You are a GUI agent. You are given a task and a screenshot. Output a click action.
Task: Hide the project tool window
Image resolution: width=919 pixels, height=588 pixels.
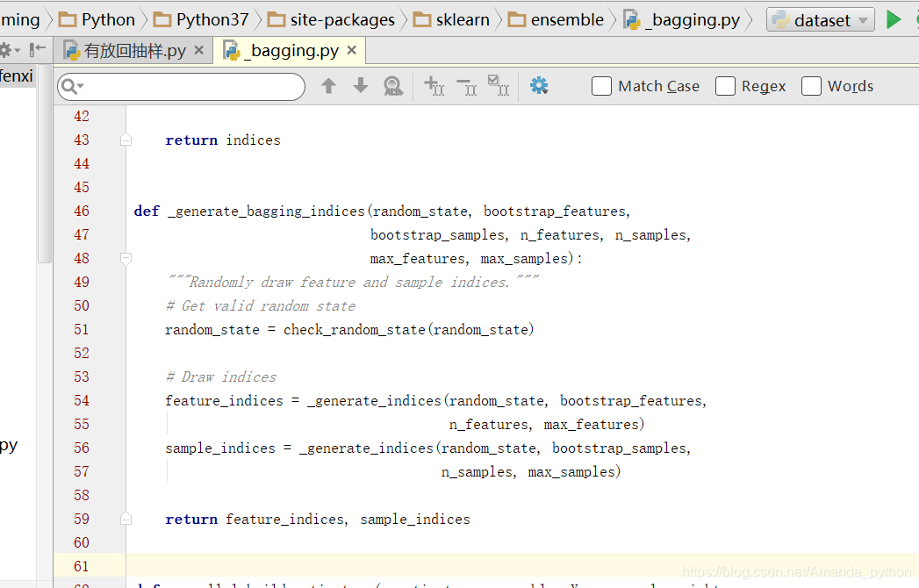coord(38,50)
